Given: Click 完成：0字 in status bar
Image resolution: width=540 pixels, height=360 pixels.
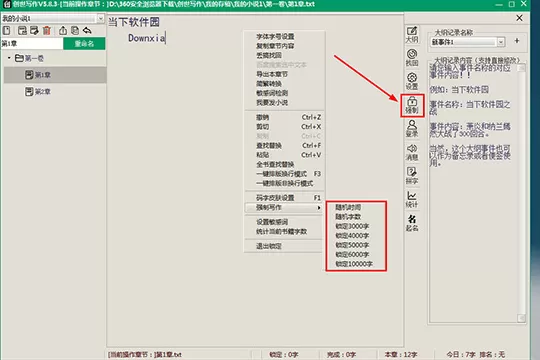Looking at the screenshot, I should point(341,354).
